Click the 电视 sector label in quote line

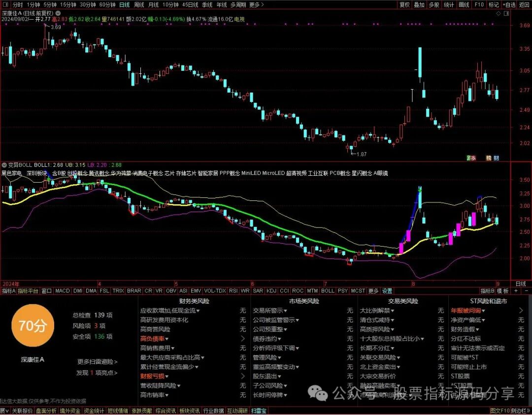(x=239, y=19)
